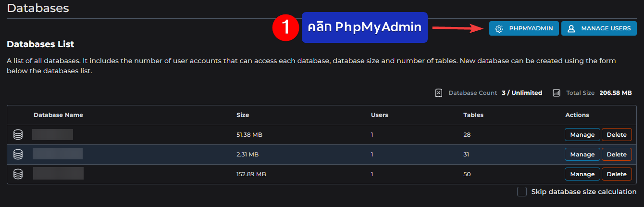644x207 pixels.
Task: Click the Databases List heading
Action: [x=40, y=44]
